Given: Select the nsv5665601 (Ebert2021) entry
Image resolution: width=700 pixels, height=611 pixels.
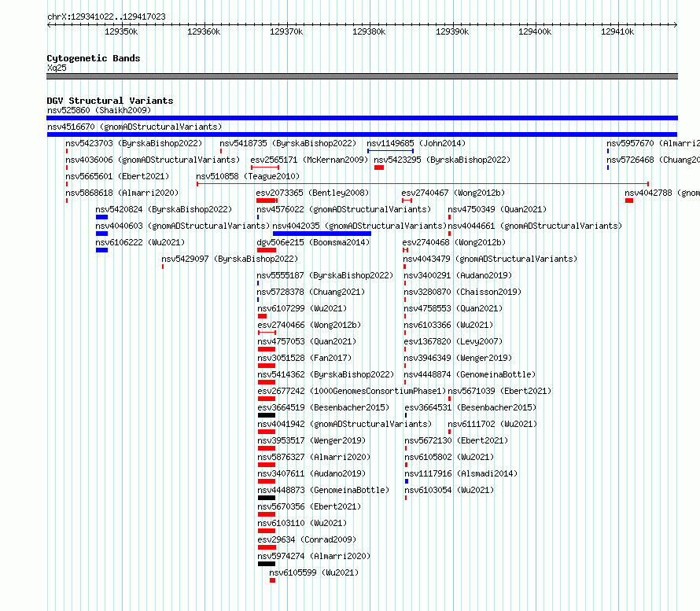Looking at the screenshot, I should (x=117, y=176).
